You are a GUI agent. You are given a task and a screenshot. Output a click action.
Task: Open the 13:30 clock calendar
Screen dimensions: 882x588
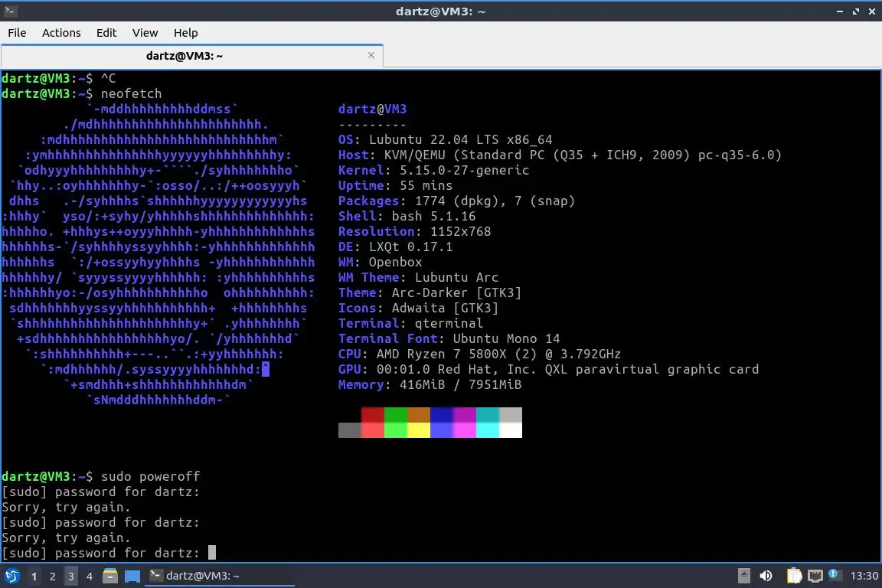tap(864, 576)
